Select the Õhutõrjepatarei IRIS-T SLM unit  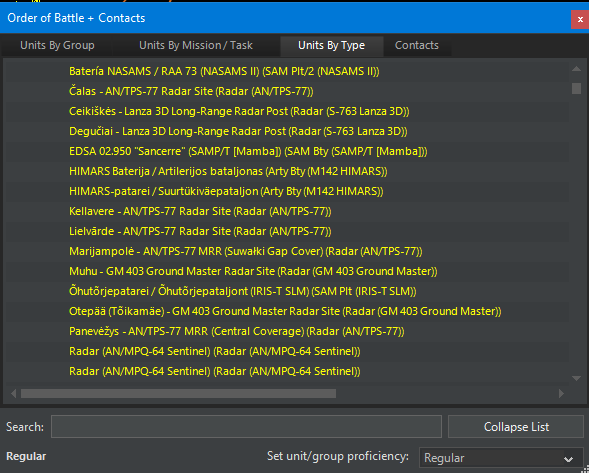point(243,291)
